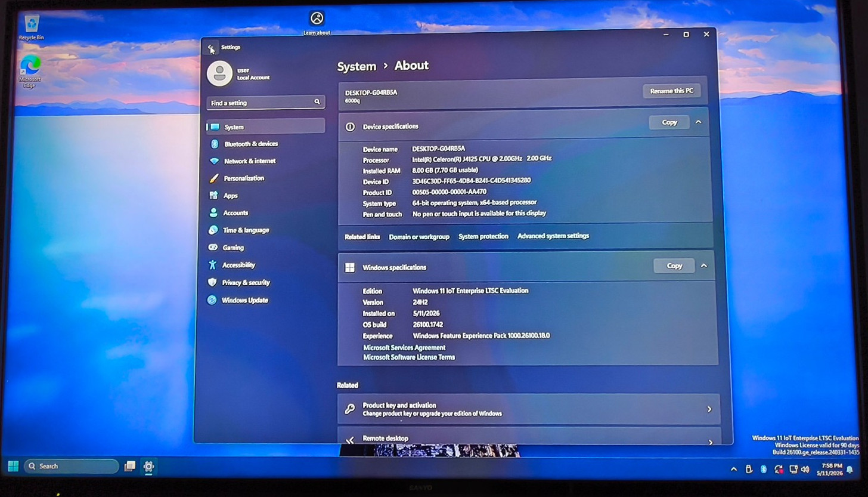Screen dimensions: 868x497
Task: Show hidden tray icons chevron
Action: click(x=734, y=469)
